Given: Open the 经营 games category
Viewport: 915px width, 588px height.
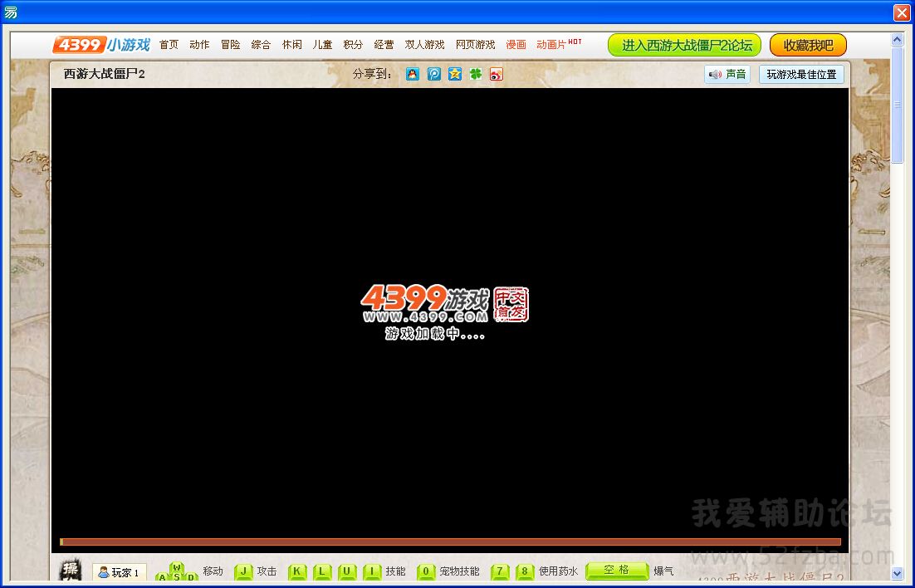Looking at the screenshot, I should (384, 44).
